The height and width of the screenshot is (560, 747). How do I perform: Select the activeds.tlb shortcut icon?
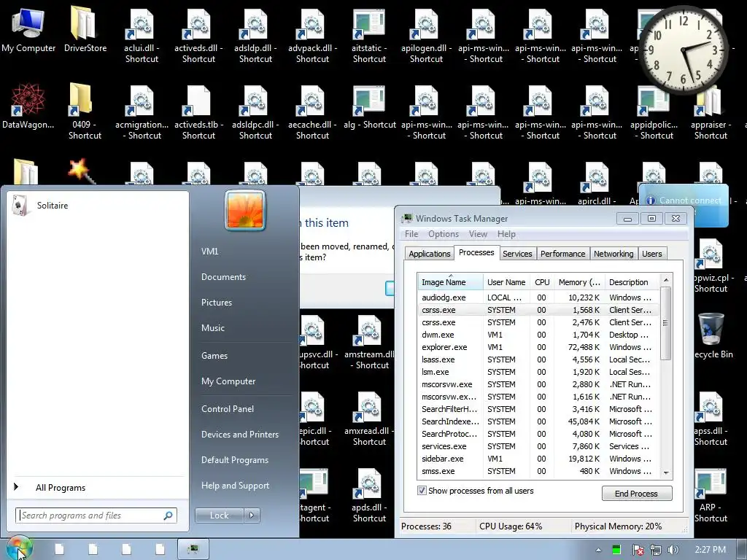point(198,112)
